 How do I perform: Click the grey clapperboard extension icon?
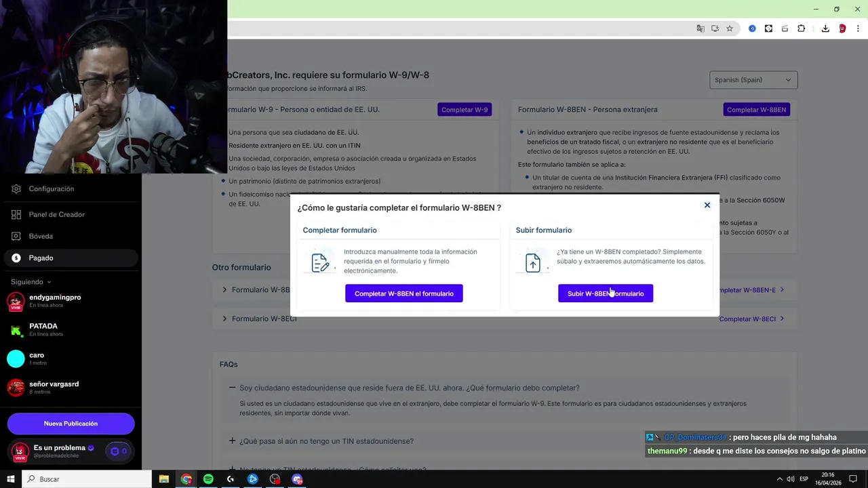(785, 28)
